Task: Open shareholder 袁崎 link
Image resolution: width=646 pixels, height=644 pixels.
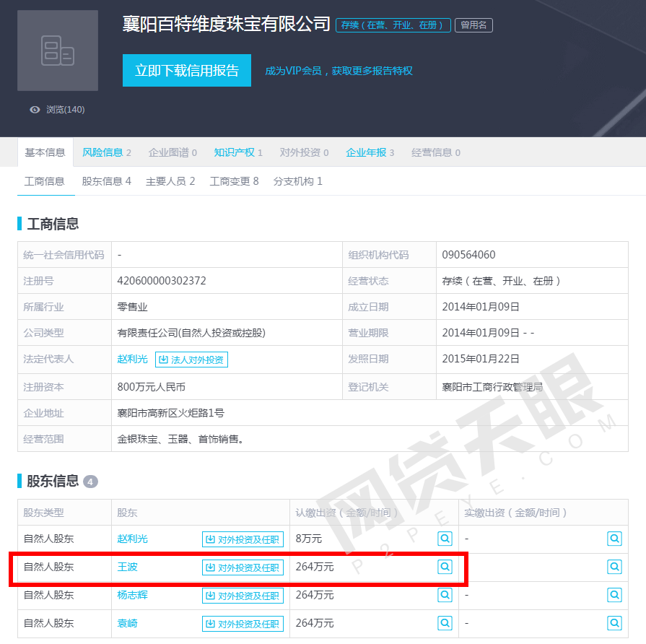Action: [127, 623]
